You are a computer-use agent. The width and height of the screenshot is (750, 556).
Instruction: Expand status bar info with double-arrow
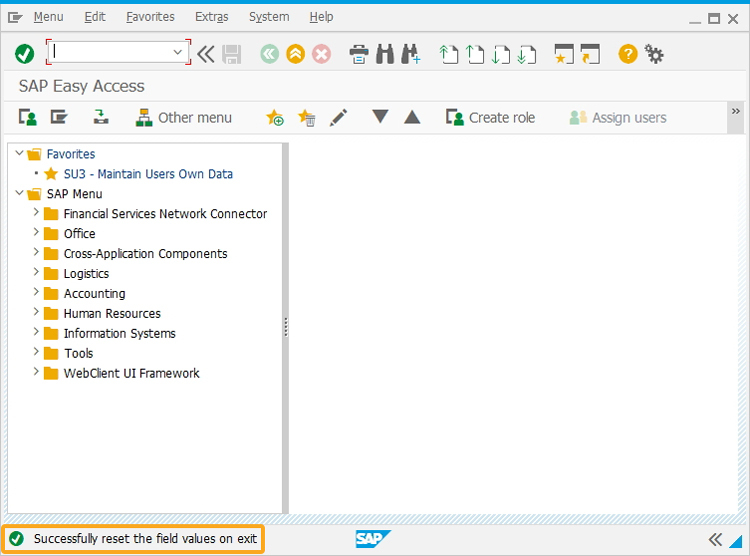[715, 540]
